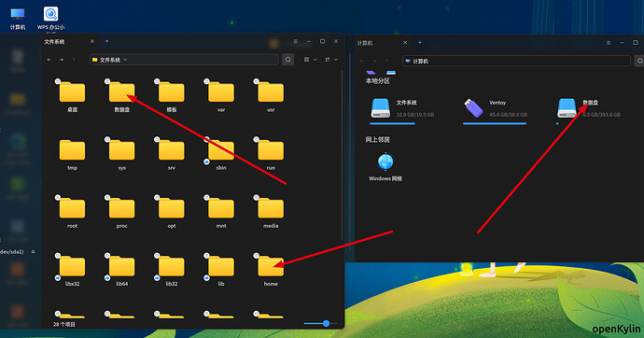Add new tab in 计算机 window
Image resolution: width=644 pixels, height=338 pixels.
(419, 42)
